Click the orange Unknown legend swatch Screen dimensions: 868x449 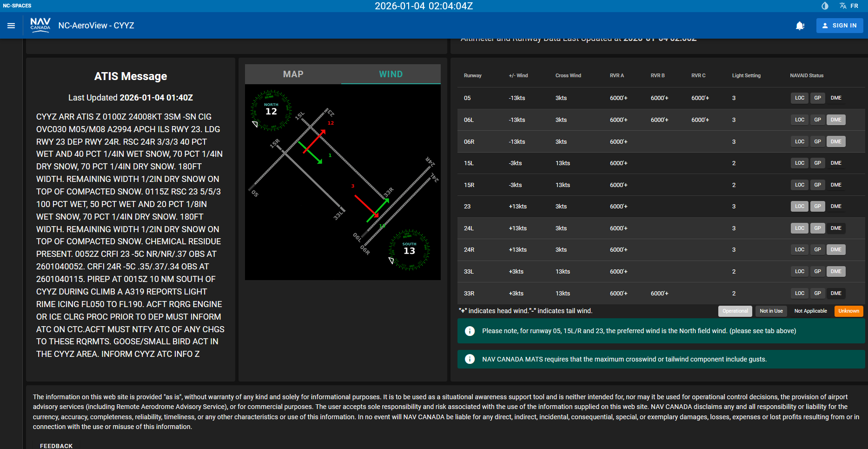(848, 311)
